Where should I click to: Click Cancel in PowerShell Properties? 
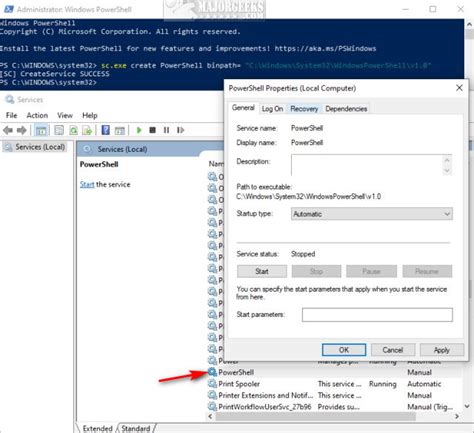point(393,350)
